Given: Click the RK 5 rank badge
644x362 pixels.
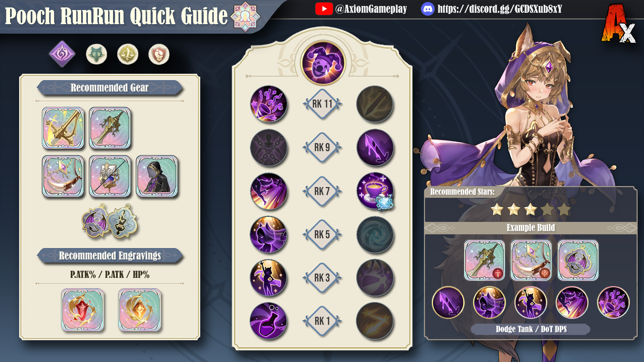Looking at the screenshot, I should pyautogui.click(x=322, y=235).
